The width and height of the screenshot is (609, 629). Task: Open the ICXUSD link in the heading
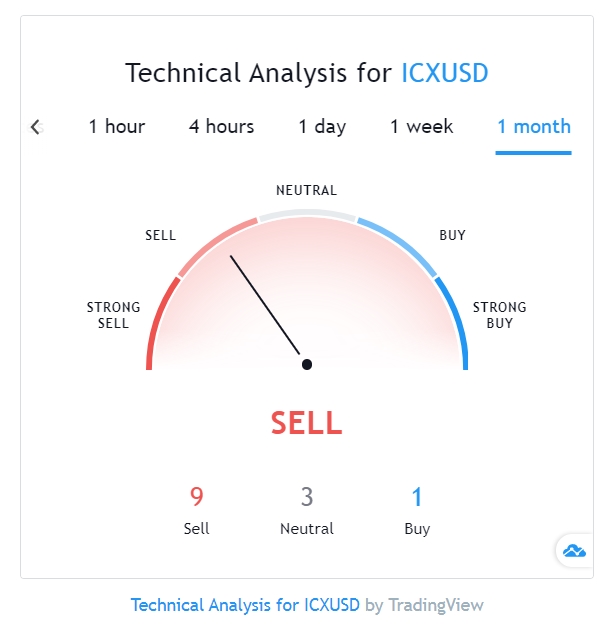(444, 73)
